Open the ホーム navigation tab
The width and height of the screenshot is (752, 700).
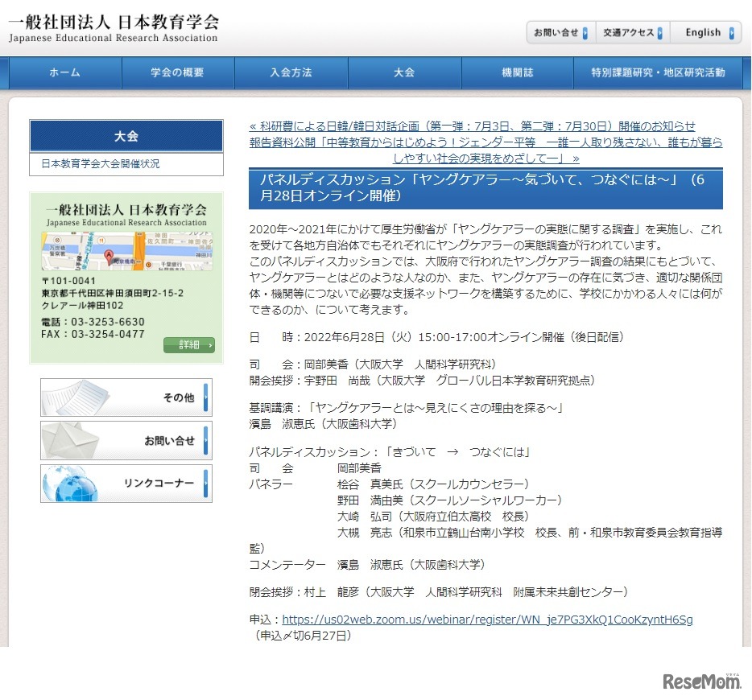(x=64, y=72)
